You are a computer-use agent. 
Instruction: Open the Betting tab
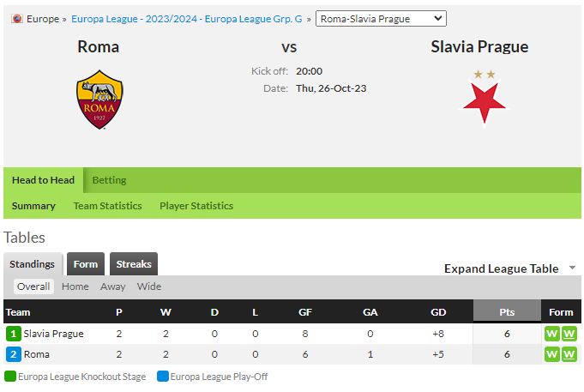tap(109, 180)
